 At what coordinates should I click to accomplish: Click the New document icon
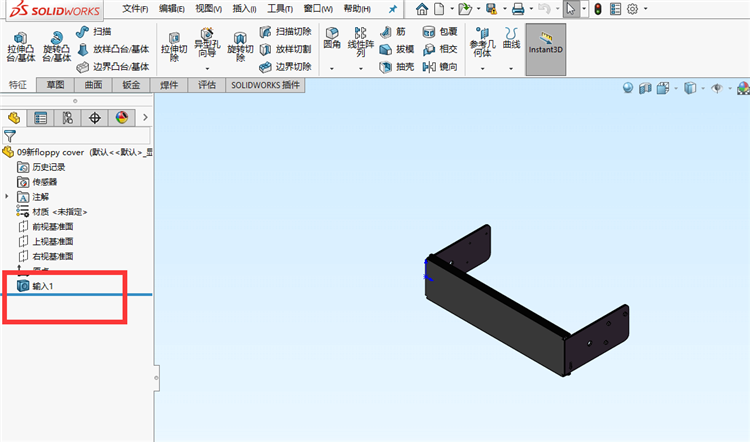pyautogui.click(x=439, y=9)
